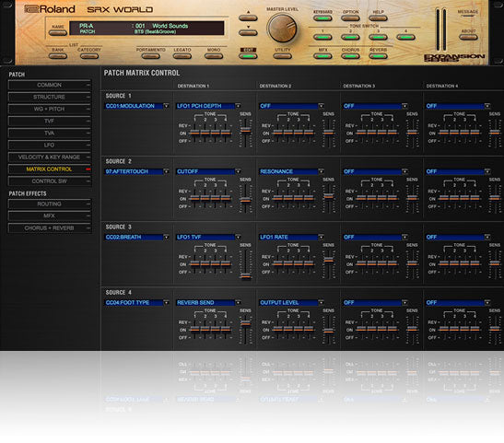Viewport: 504px width, 443px height.
Task: Open Source 1 Destination 2 OFF dropdown
Action: [x=291, y=106]
